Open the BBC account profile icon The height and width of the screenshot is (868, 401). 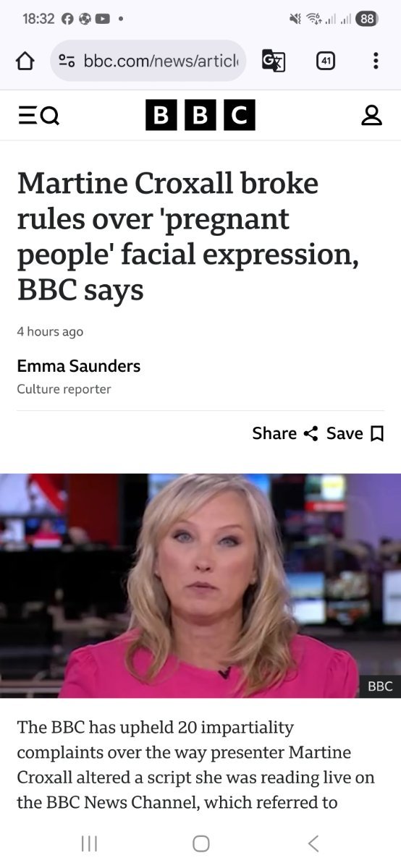click(x=371, y=115)
